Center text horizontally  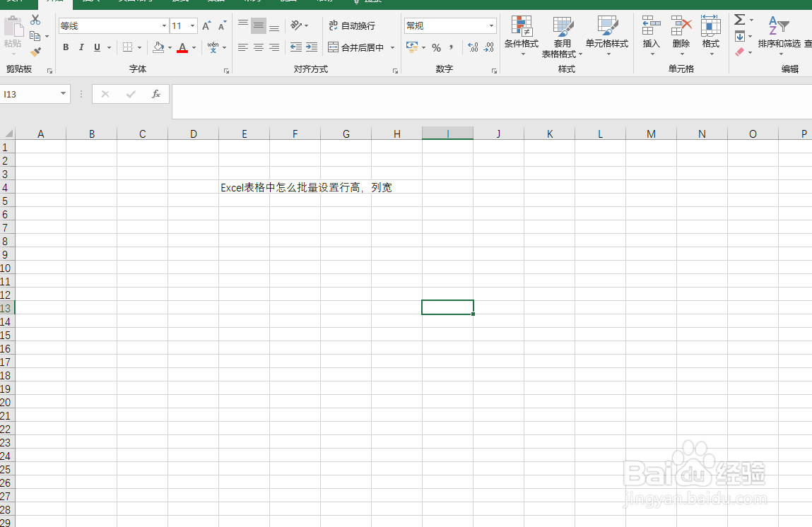tap(259, 47)
